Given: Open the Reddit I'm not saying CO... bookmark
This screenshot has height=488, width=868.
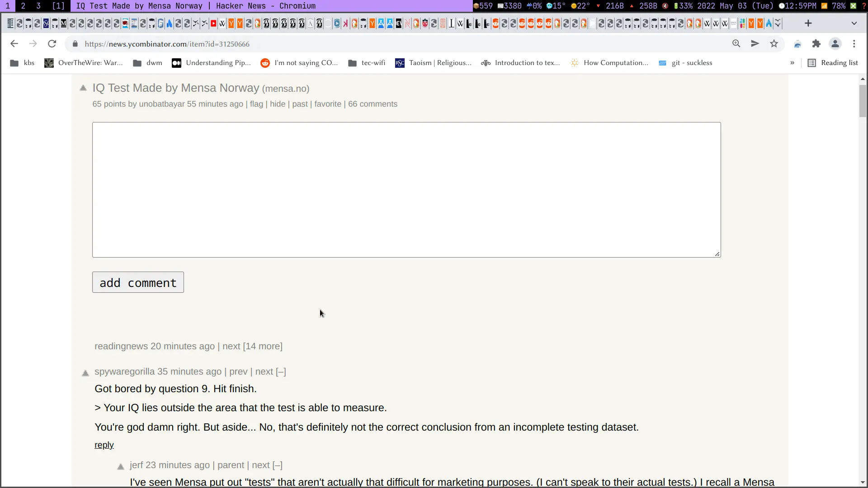Looking at the screenshot, I should click(x=299, y=63).
